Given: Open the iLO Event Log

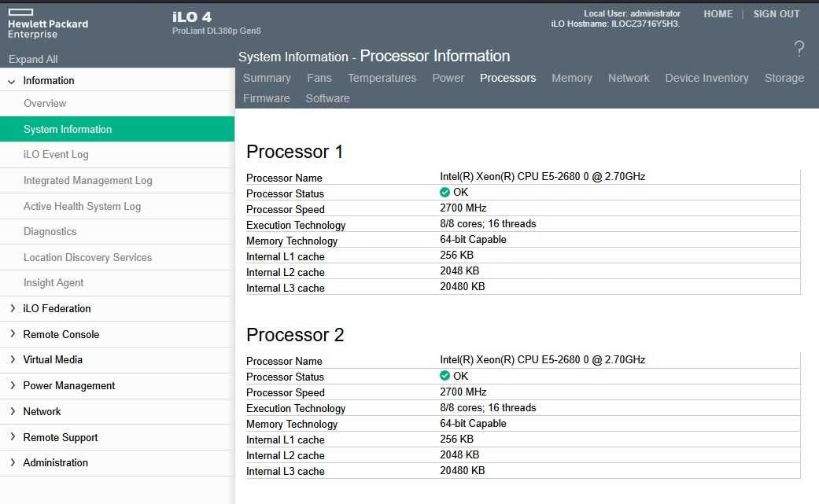Looking at the screenshot, I should pyautogui.click(x=56, y=154).
